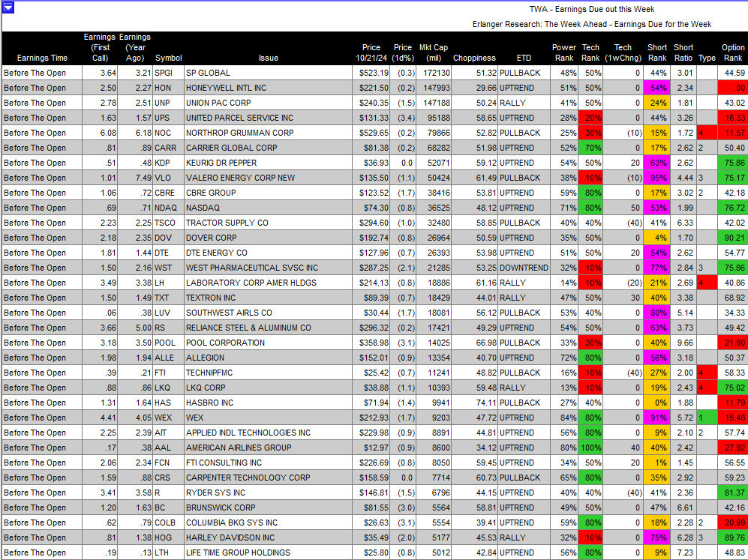Screen dimensions: 748x560
Task: Sort by Earnings Time column header
Action: tap(42, 58)
